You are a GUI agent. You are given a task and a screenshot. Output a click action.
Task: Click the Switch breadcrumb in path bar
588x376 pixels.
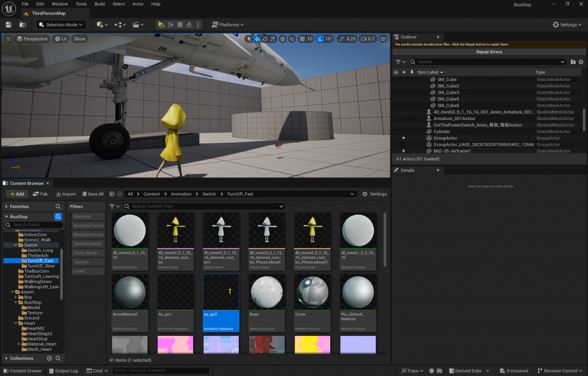(x=209, y=194)
